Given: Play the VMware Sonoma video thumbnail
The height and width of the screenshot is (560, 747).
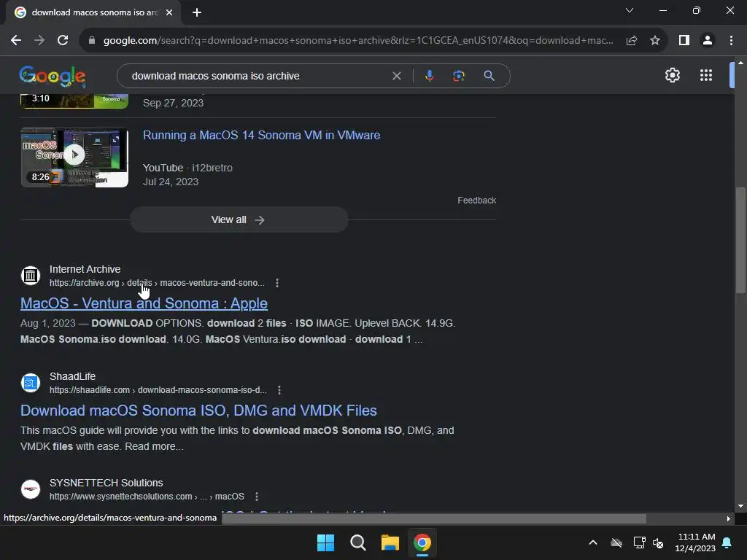Looking at the screenshot, I should 74,157.
